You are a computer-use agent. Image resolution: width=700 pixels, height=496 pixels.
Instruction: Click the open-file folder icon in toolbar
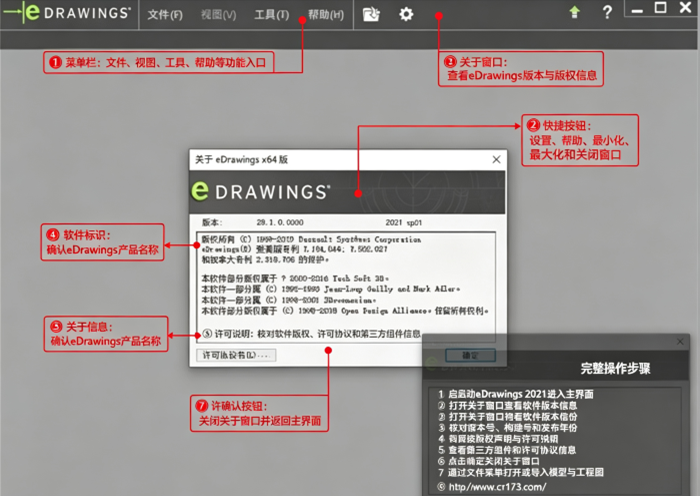pos(371,14)
